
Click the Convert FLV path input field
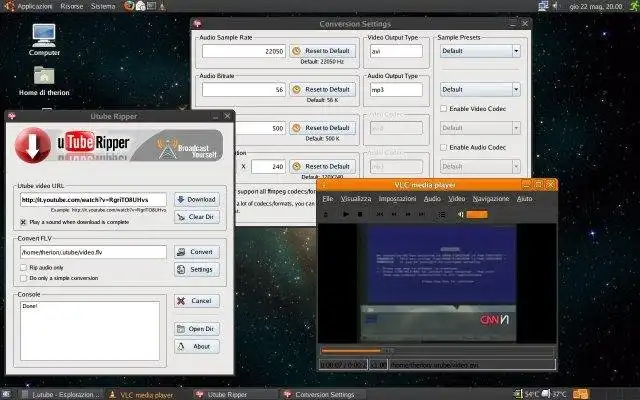pyautogui.click(x=93, y=252)
